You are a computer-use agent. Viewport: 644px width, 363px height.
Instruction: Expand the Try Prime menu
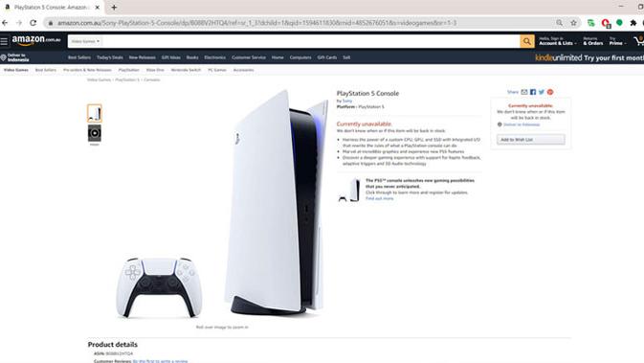point(617,41)
